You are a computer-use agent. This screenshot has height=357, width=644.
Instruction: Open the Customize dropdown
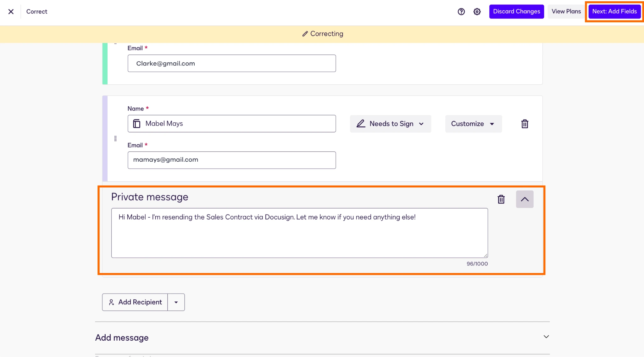tap(473, 124)
